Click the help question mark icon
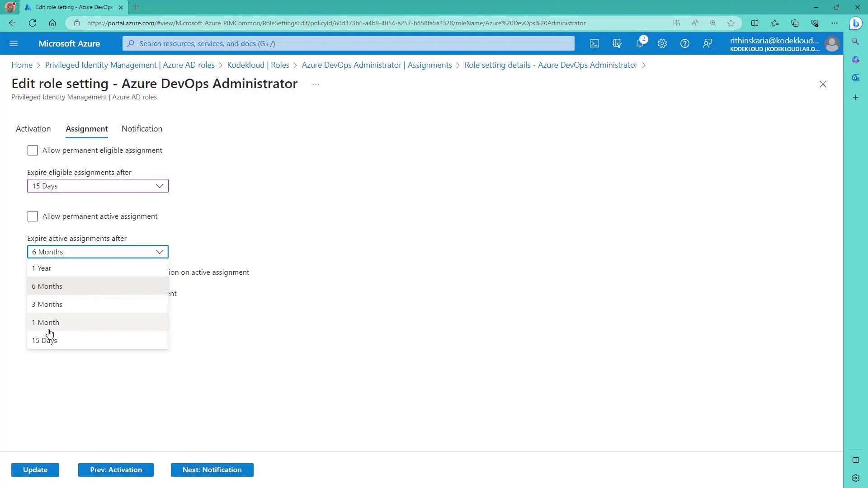This screenshot has width=868, height=488. pyautogui.click(x=684, y=44)
